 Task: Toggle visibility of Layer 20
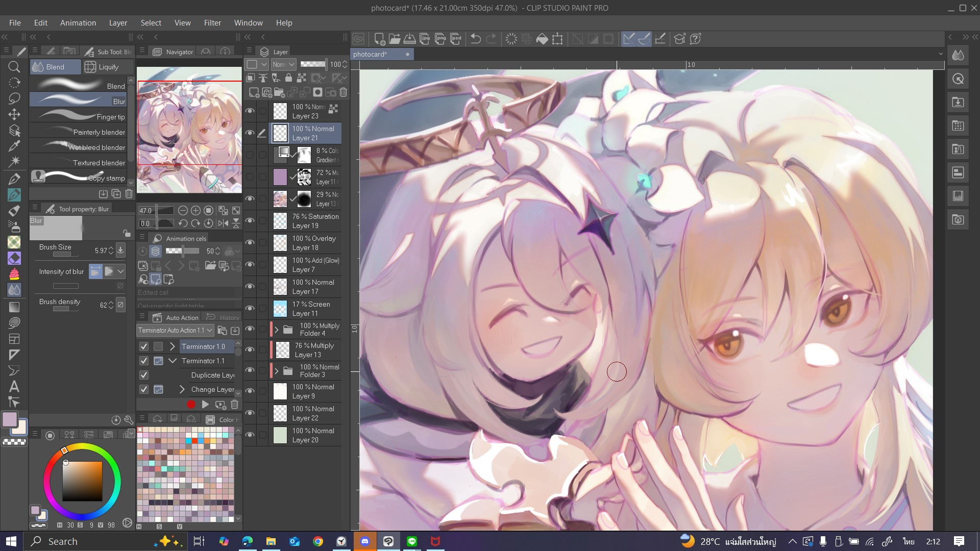(x=250, y=435)
